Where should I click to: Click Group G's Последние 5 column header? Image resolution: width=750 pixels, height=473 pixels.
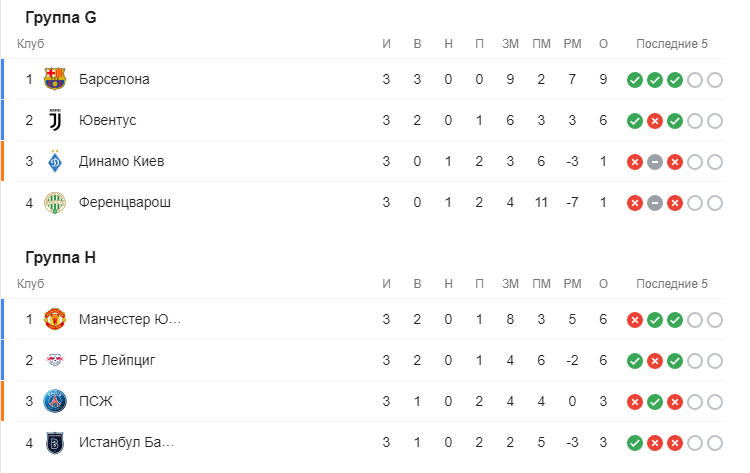click(x=671, y=44)
